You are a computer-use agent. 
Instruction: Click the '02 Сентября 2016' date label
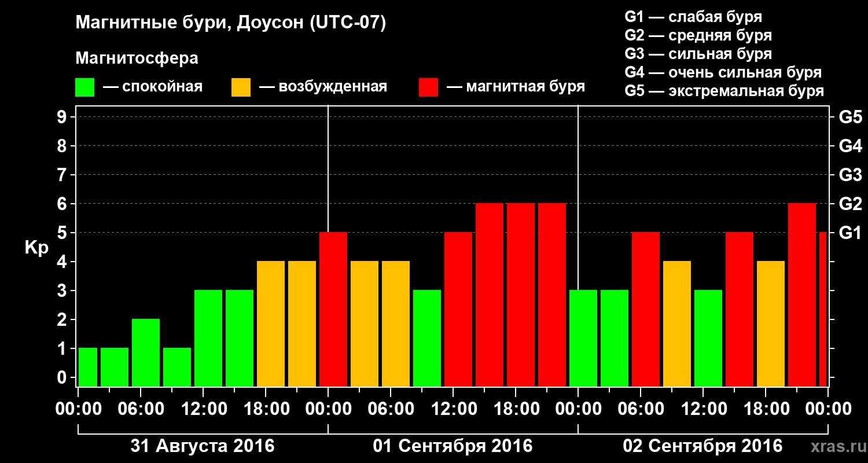[x=703, y=446]
